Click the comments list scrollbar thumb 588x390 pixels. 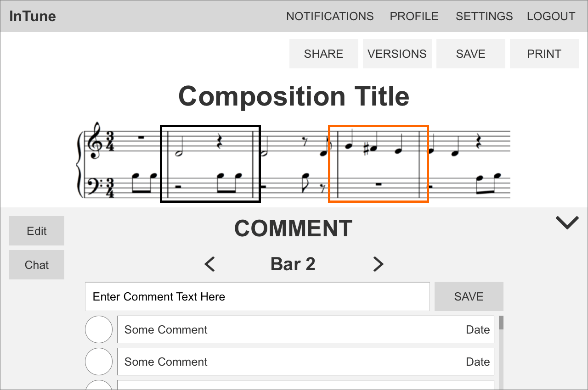[501, 323]
